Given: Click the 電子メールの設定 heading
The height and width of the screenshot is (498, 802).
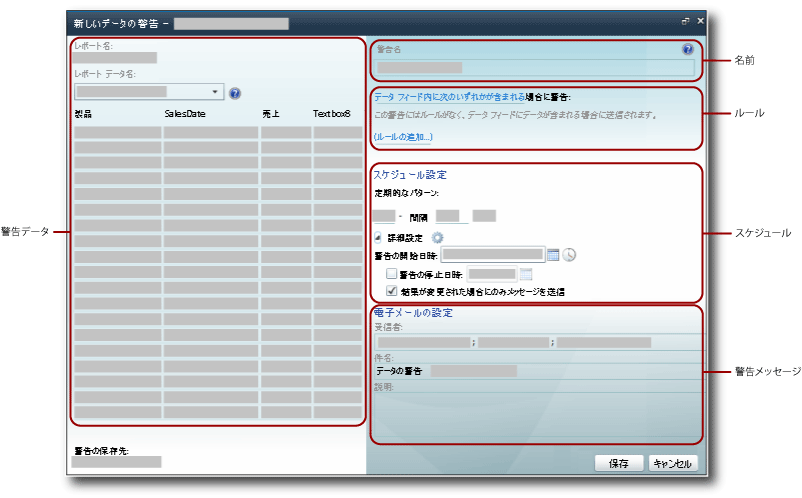Looking at the screenshot, I should tap(413, 312).
